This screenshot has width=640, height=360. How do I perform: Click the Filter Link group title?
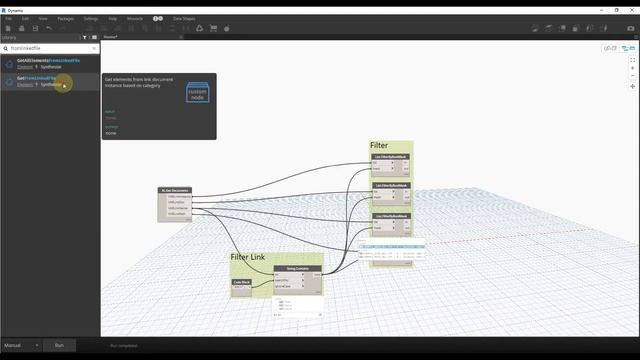coord(248,257)
